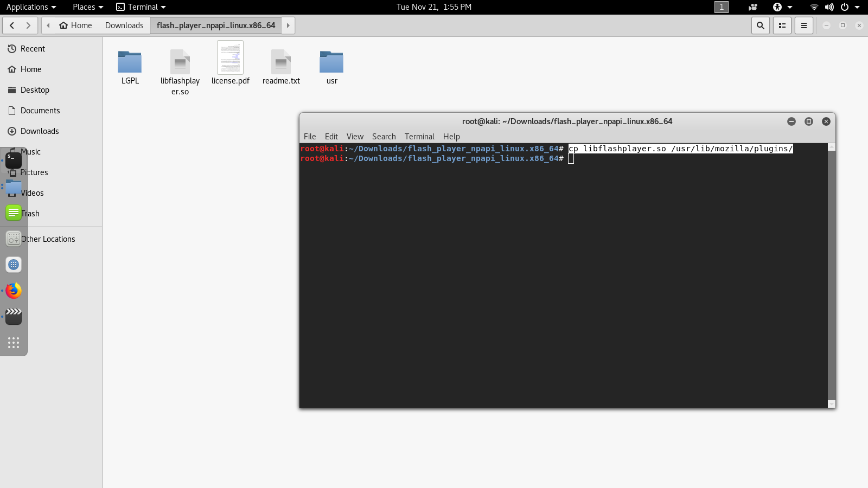Click the workspace 1 indicator

pos(722,7)
